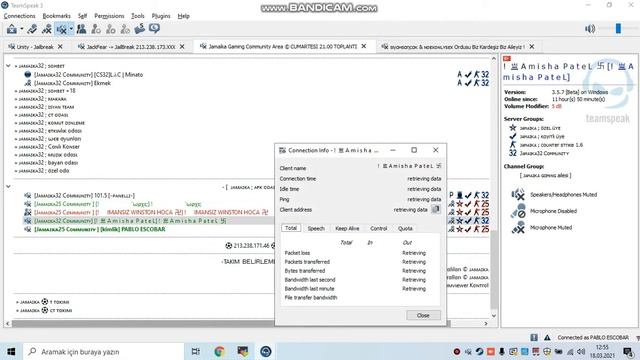Click the Windows Start button
This screenshot has width=640, height=360.
point(11,351)
